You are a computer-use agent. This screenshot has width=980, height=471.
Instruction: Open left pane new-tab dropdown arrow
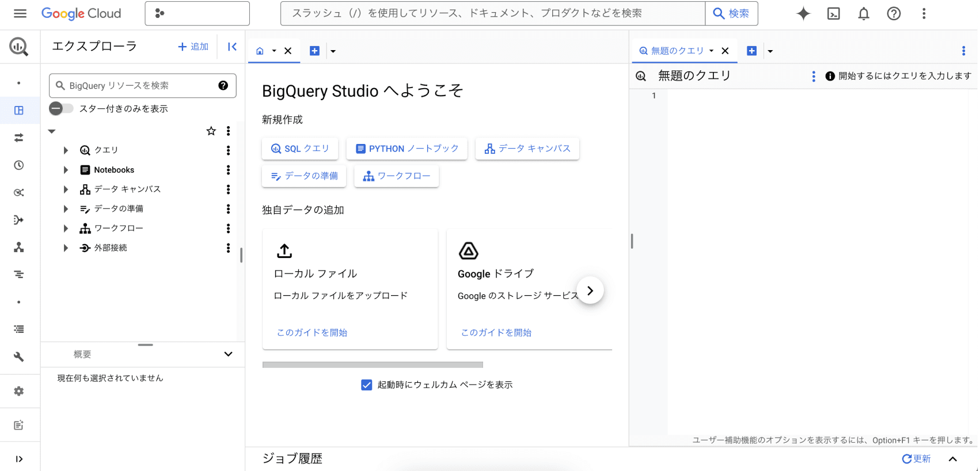(333, 51)
